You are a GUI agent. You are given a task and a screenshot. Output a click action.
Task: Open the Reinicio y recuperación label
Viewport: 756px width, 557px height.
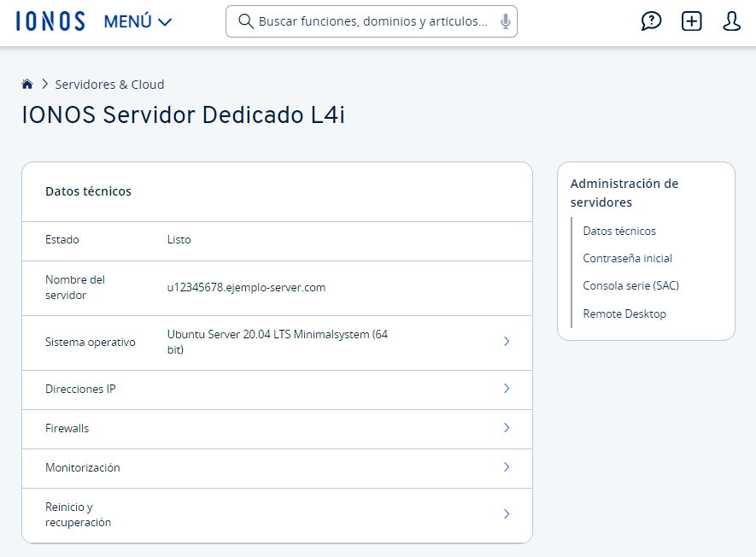click(x=78, y=514)
